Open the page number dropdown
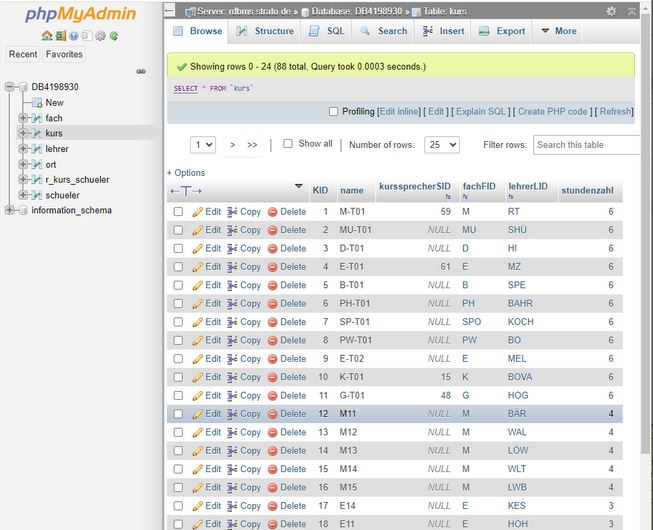This screenshot has height=530, width=653. pos(203,145)
